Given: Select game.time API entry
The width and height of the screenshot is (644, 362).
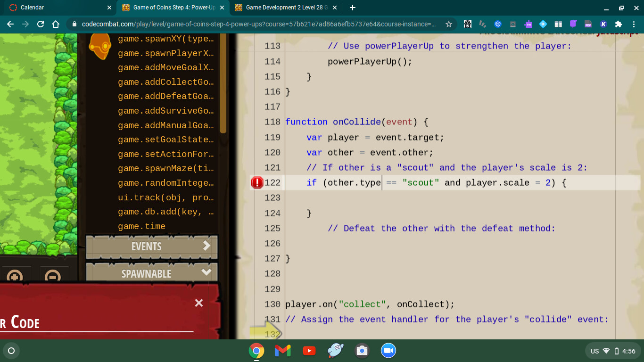Looking at the screenshot, I should pos(142,226).
